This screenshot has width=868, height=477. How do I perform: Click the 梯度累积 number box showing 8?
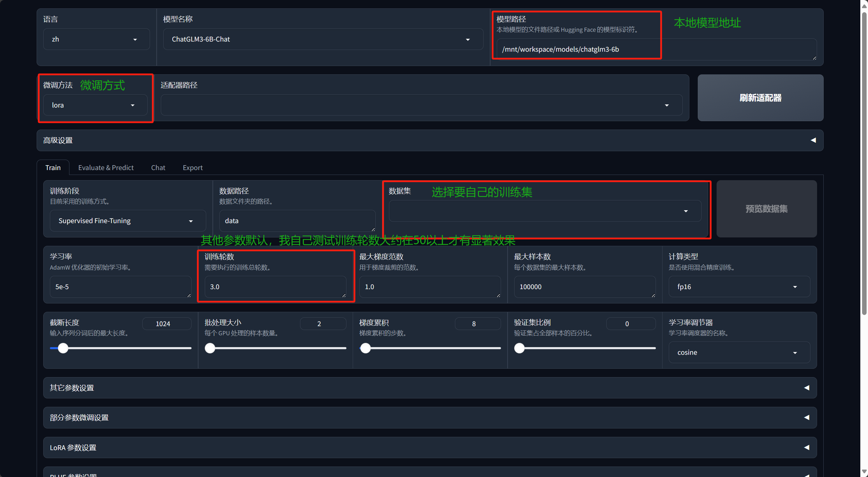478,324
